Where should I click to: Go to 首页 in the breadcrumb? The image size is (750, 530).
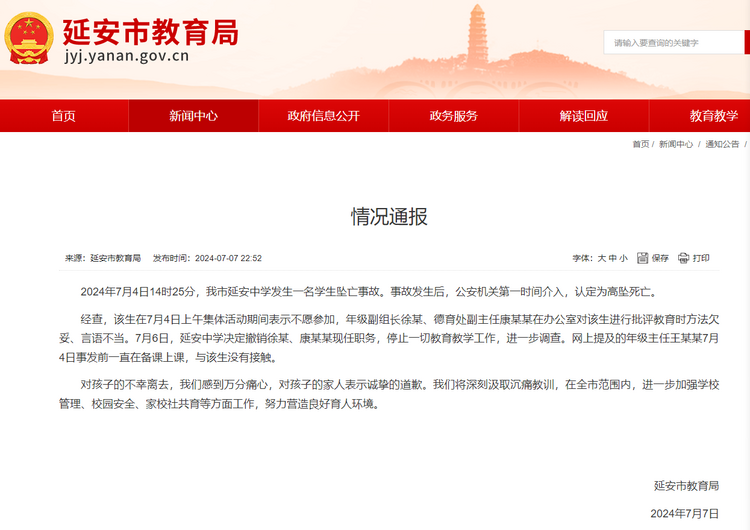[641, 144]
